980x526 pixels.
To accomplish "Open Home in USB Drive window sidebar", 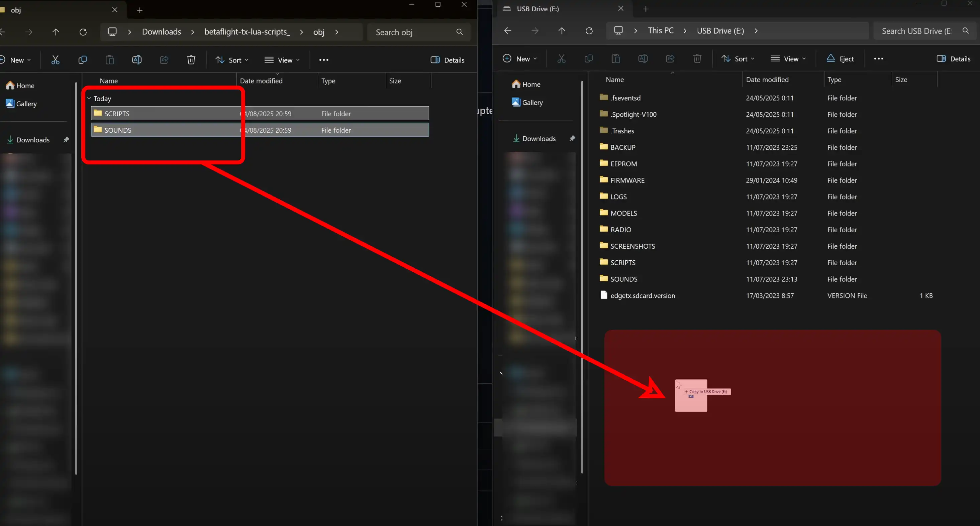I will click(526, 84).
